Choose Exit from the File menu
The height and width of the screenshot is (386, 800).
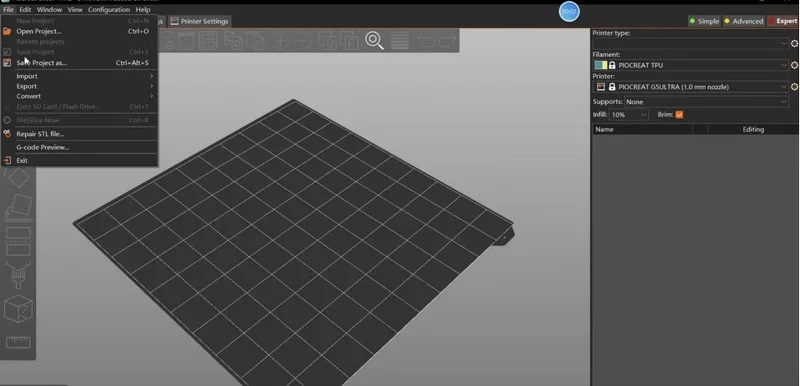pos(79,160)
